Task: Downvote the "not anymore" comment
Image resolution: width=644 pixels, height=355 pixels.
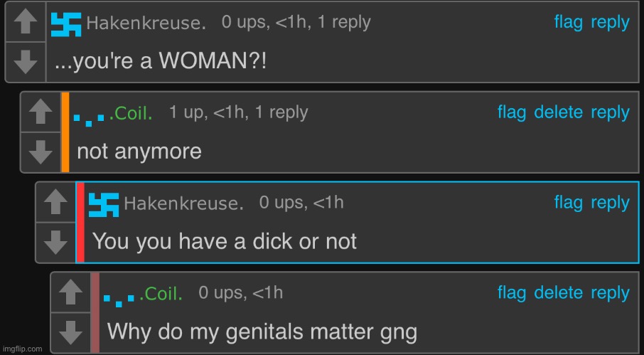Action: click(41, 152)
